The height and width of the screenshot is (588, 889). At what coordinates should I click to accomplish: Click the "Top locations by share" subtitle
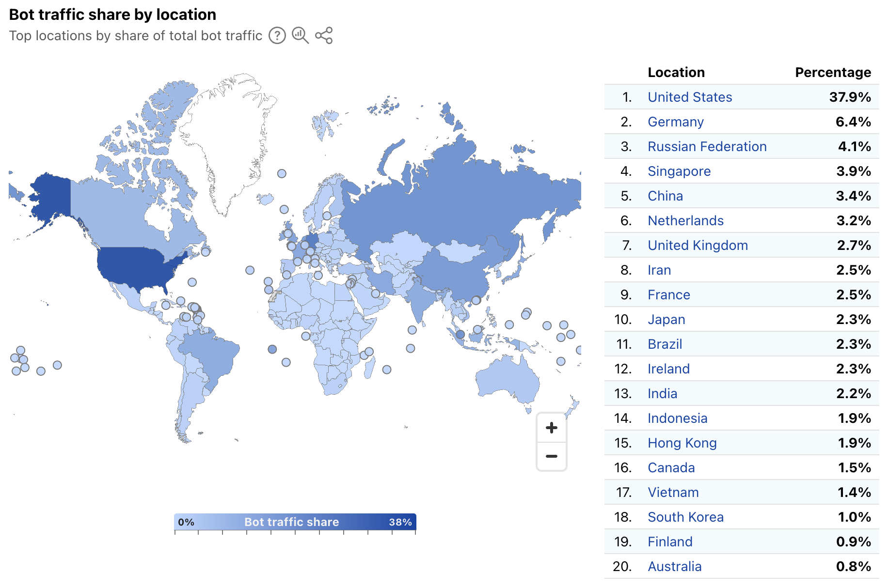136,36
